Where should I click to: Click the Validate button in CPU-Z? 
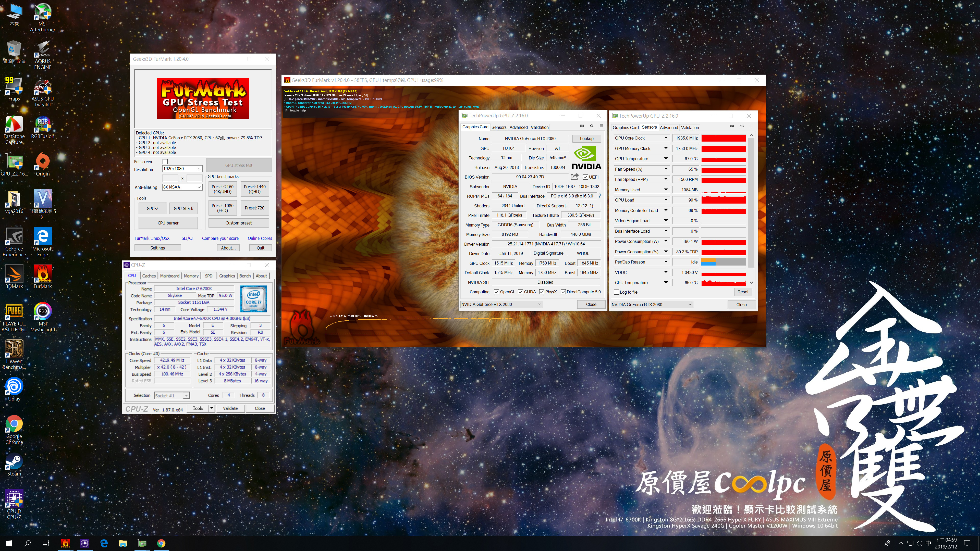(230, 408)
